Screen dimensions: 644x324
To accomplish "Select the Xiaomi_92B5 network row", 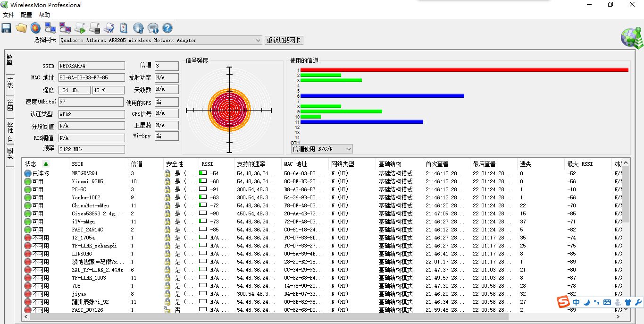I will [87, 181].
